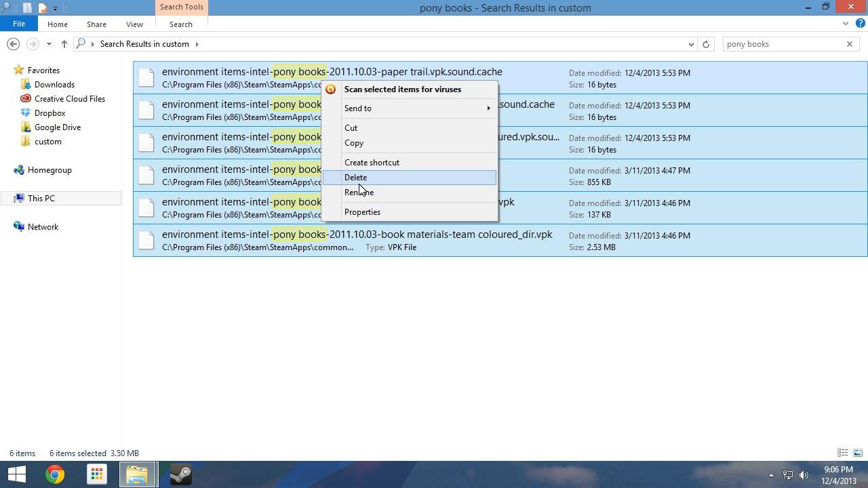Open Dropbox in the navigation pane
Image resolution: width=868 pixels, height=488 pixels.
click(50, 113)
